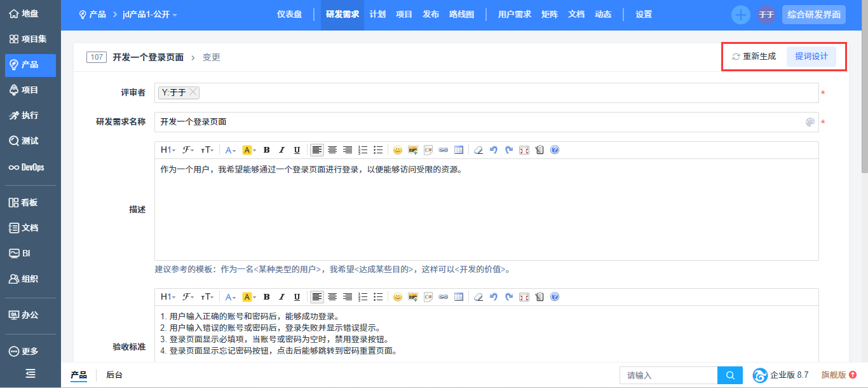
Task: Insert emoticon in the 描述 editor
Action: pos(398,150)
